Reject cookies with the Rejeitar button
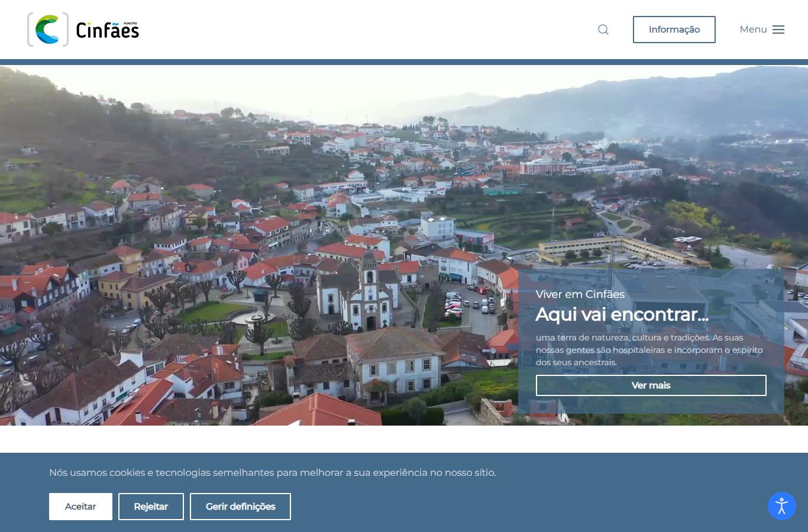This screenshot has width=808, height=532. click(151, 507)
